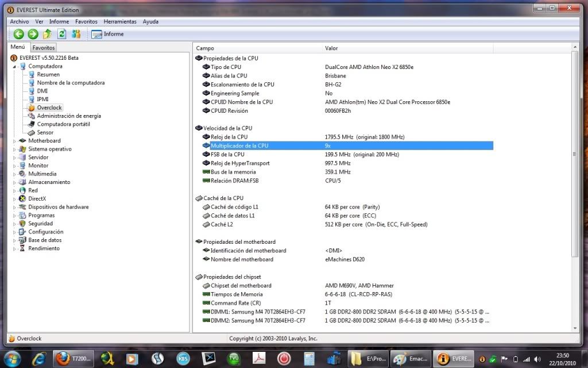Select the Bus de la memoria row
The width and height of the screenshot is (588, 368).
344,171
